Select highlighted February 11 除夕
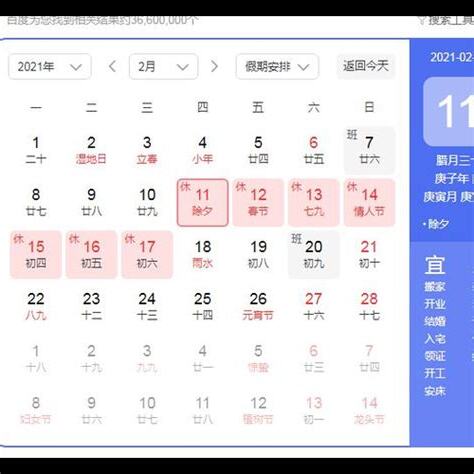Image resolution: width=474 pixels, height=474 pixels. [203, 202]
